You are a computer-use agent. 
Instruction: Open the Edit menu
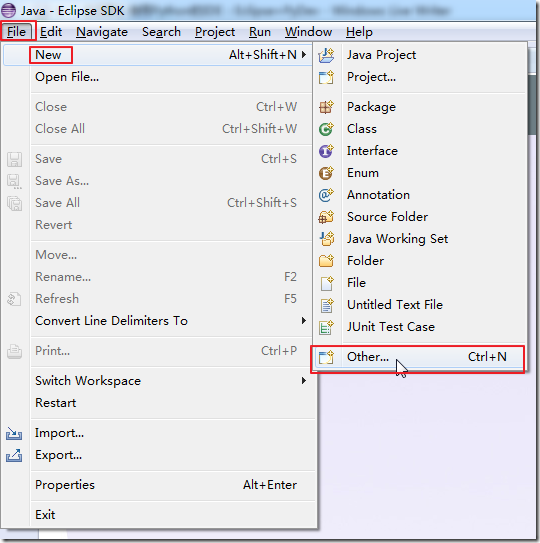pyautogui.click(x=51, y=32)
